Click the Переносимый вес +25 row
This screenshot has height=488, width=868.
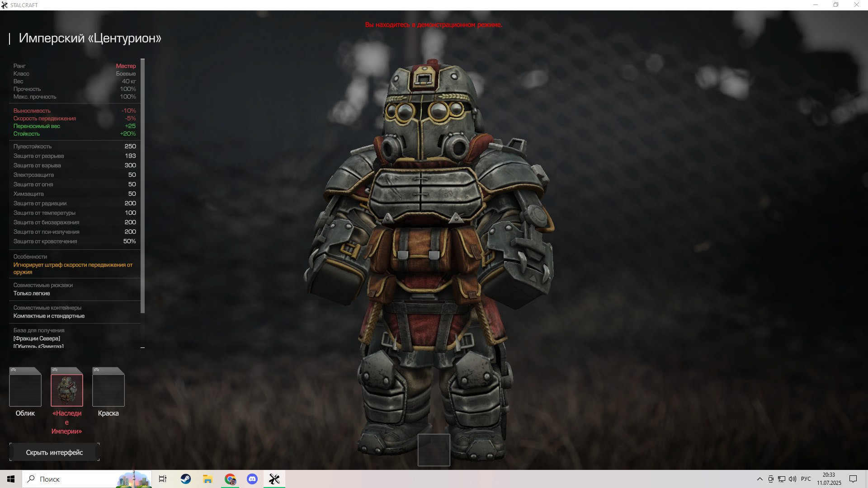pyautogui.click(x=75, y=126)
